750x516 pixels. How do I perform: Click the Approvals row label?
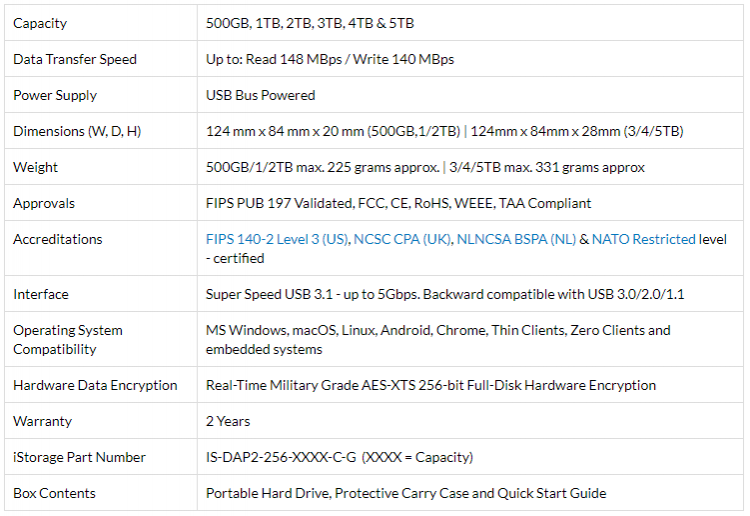(x=44, y=203)
